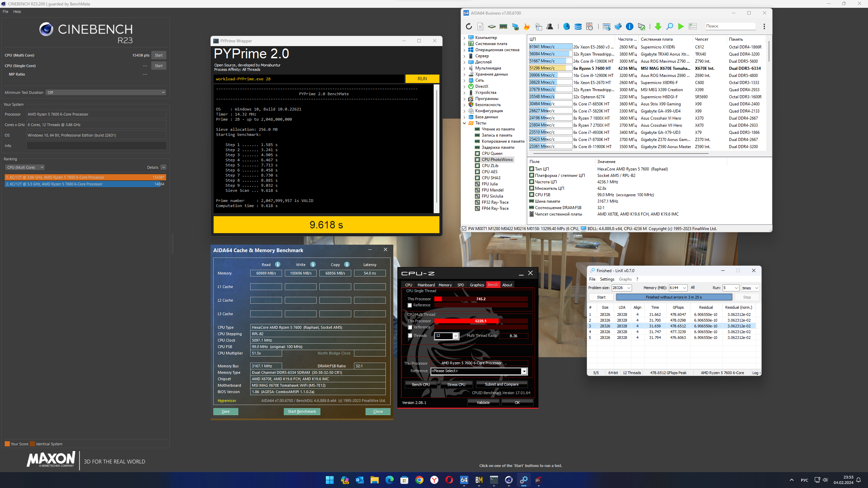Click the green play start icon
The image size is (868, 488).
tap(681, 26)
